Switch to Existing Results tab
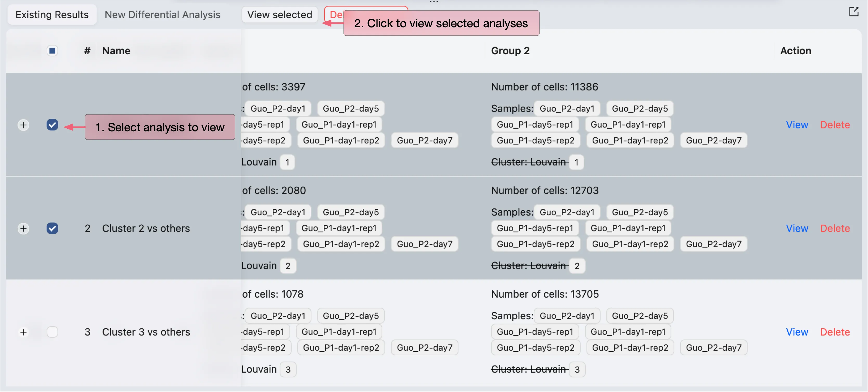The height and width of the screenshot is (392, 868). point(52,15)
